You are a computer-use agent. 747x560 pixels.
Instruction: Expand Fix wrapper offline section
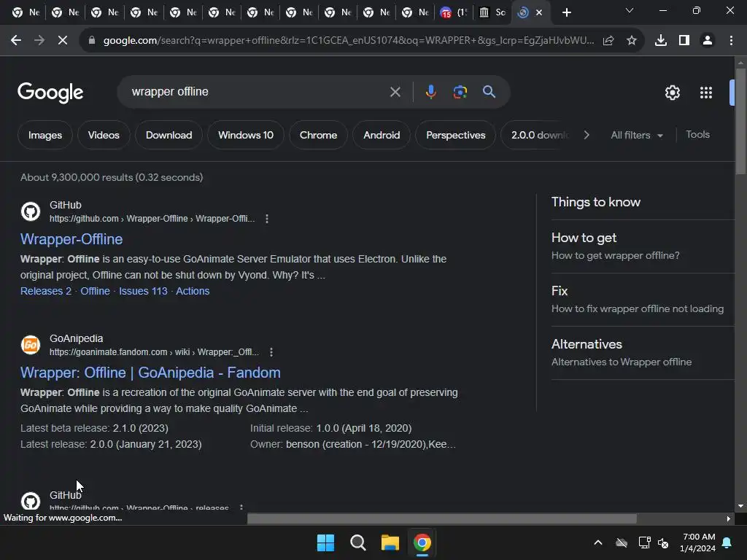643,300
